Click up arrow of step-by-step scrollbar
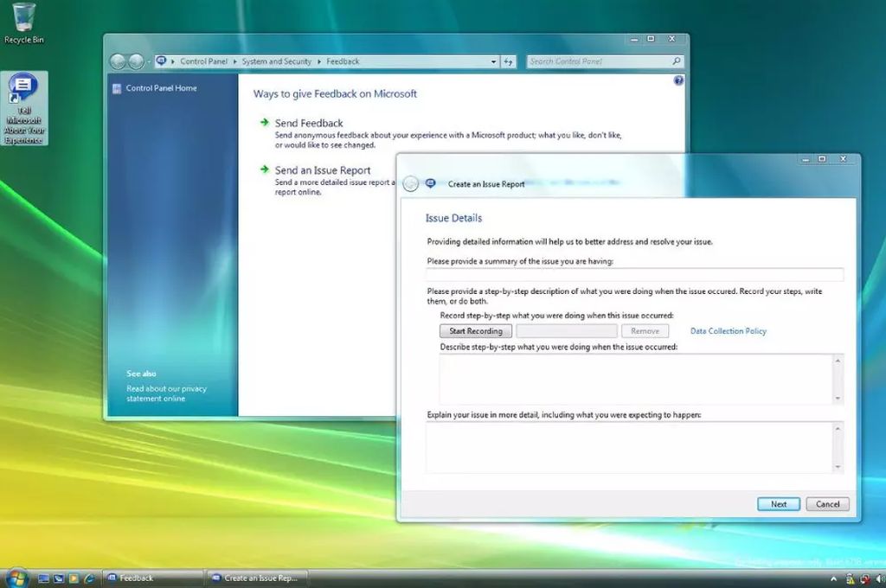The width and height of the screenshot is (886, 588). (838, 361)
